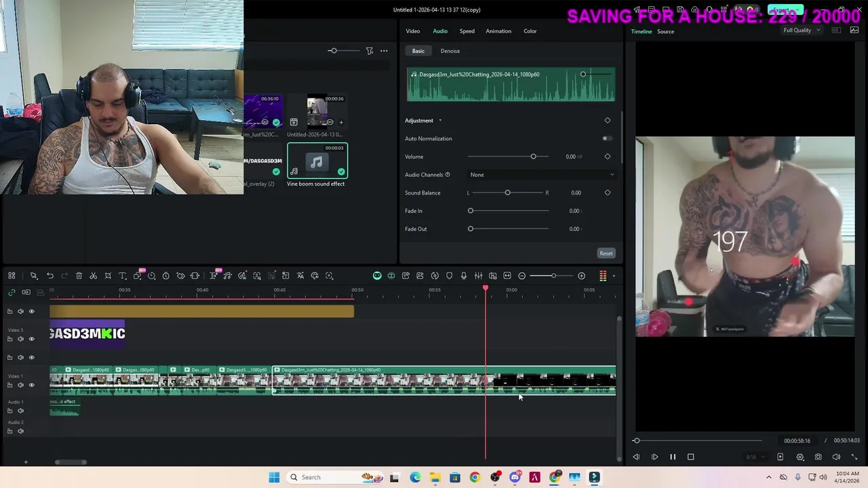Delete the selected clip with trash icon
Screen dimensions: 868x488
coord(79,276)
